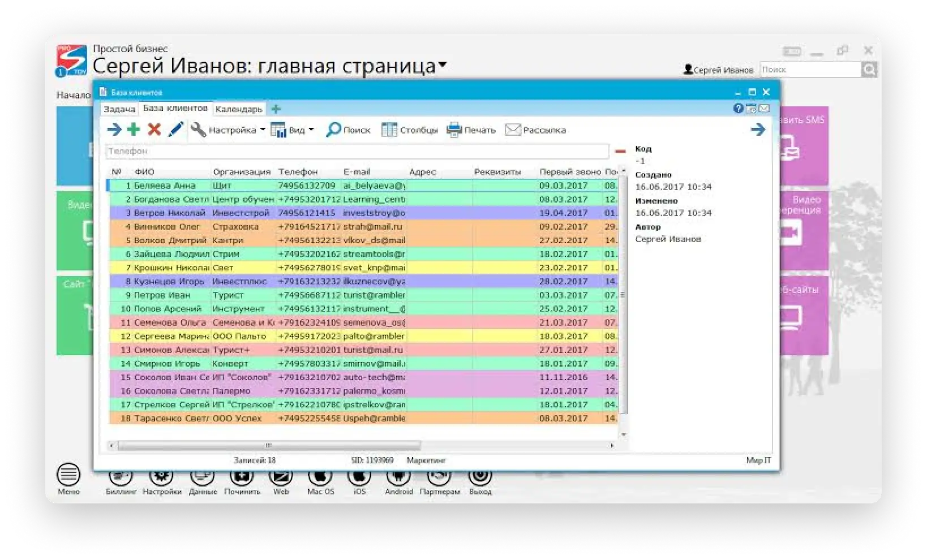Click the Починить repair icon
This screenshot has width=927, height=560.
click(x=242, y=479)
